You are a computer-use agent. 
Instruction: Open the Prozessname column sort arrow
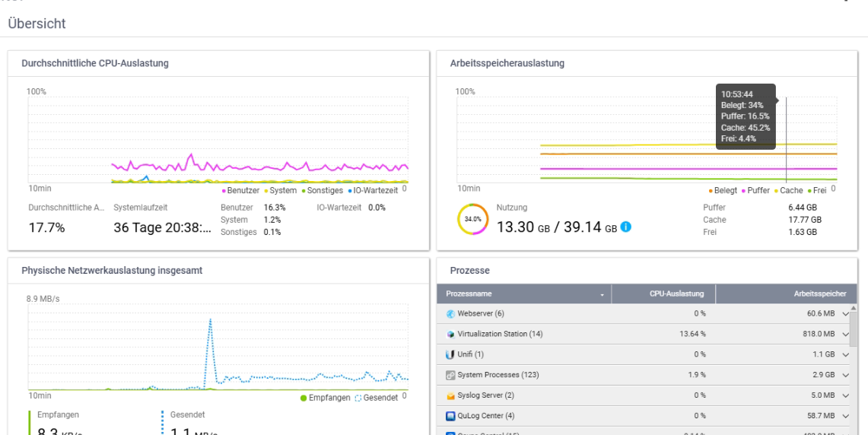tap(603, 295)
